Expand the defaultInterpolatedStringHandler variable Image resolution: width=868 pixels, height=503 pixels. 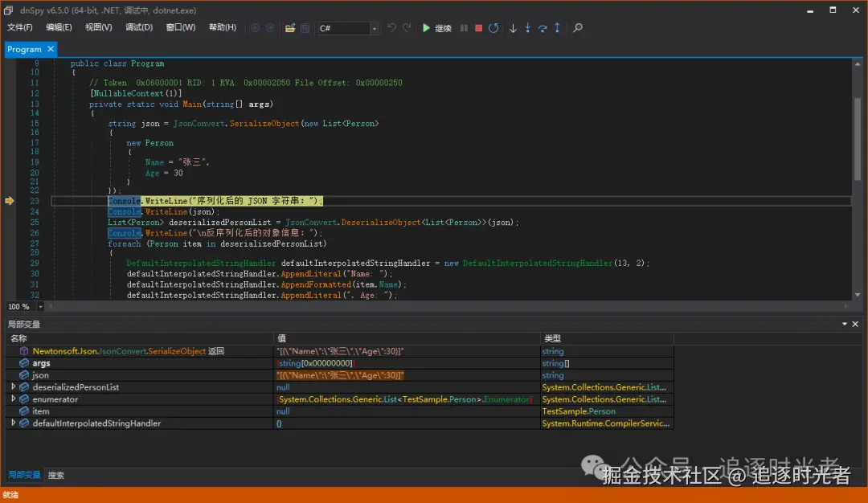click(13, 423)
